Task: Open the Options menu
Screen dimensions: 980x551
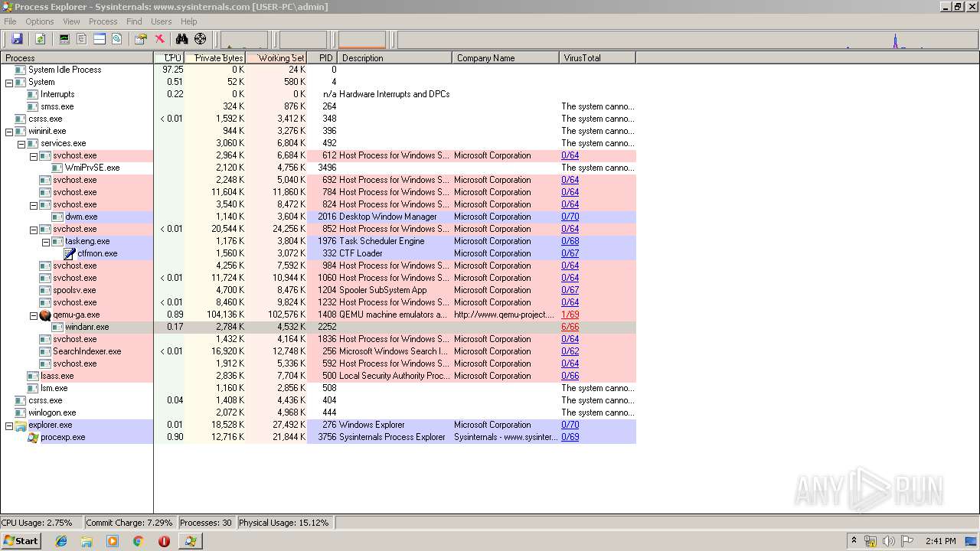Action: point(40,21)
